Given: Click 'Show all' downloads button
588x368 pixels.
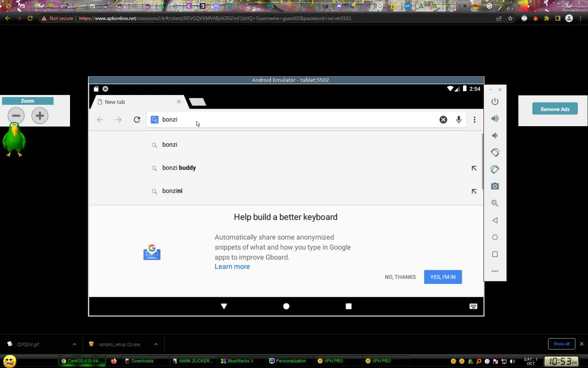Looking at the screenshot, I should pos(561,344).
